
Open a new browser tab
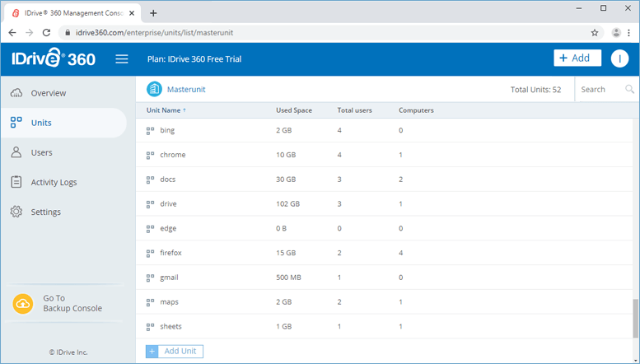tap(153, 13)
